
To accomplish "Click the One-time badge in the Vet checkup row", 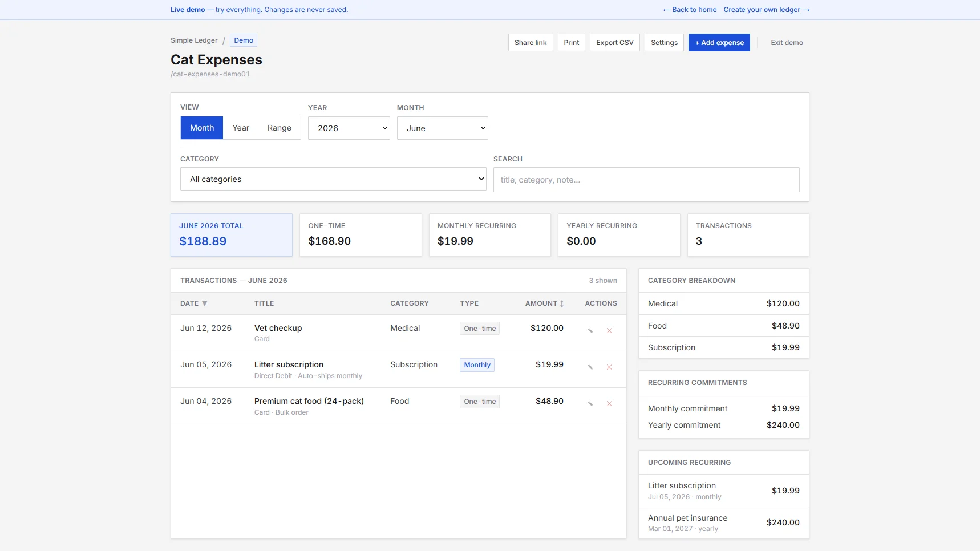I will click(x=480, y=329).
